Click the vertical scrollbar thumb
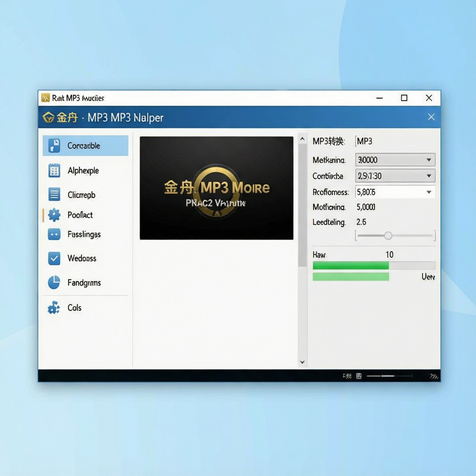 [302, 205]
